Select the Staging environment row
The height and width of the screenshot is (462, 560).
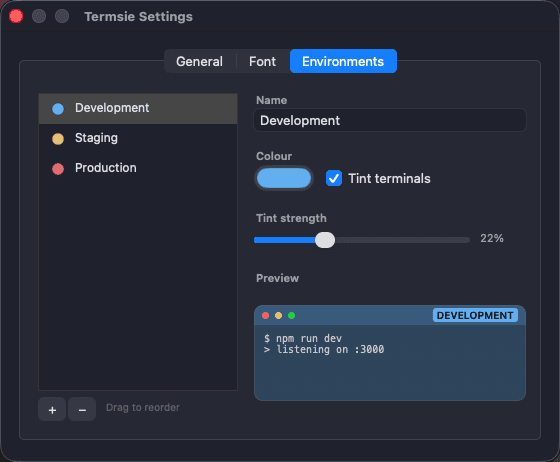point(138,139)
